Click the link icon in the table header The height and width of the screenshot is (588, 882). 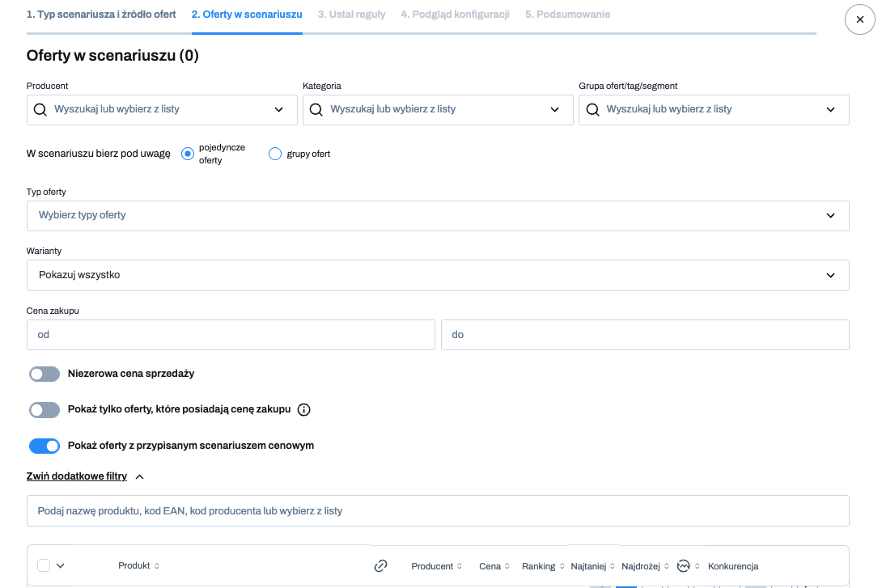(381, 565)
